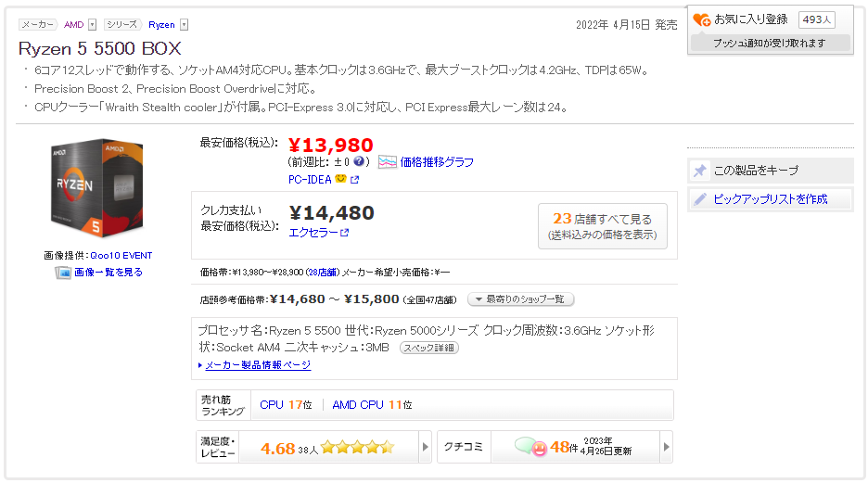Click the external link icon beside エクセラー
The height and width of the screenshot is (483, 868).
(x=345, y=233)
